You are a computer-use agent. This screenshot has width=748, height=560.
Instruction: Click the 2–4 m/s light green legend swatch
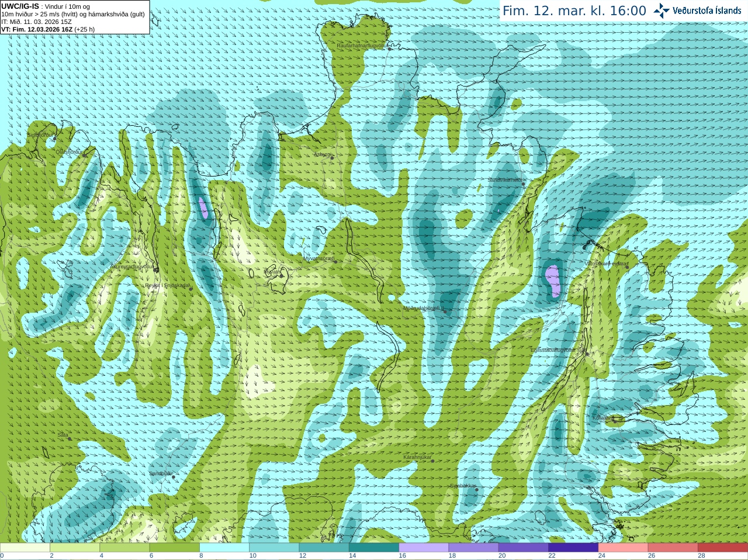(x=75, y=548)
